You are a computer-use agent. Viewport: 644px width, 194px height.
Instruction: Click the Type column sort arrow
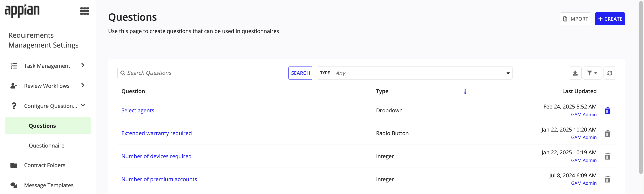465,91
